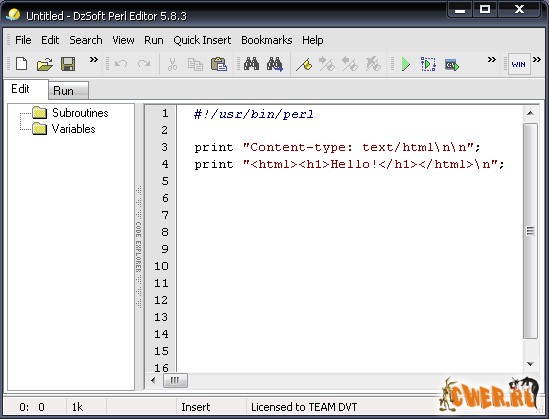Run in console window icon

coord(452,65)
